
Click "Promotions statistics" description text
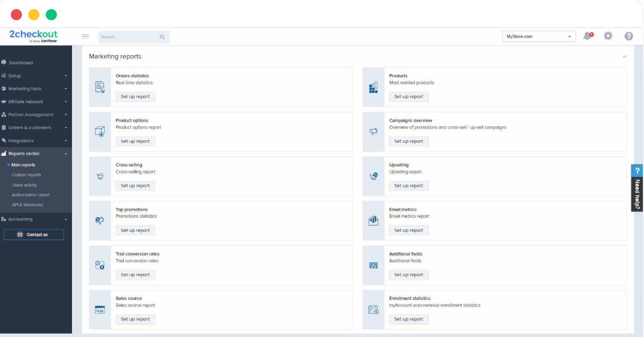[136, 216]
